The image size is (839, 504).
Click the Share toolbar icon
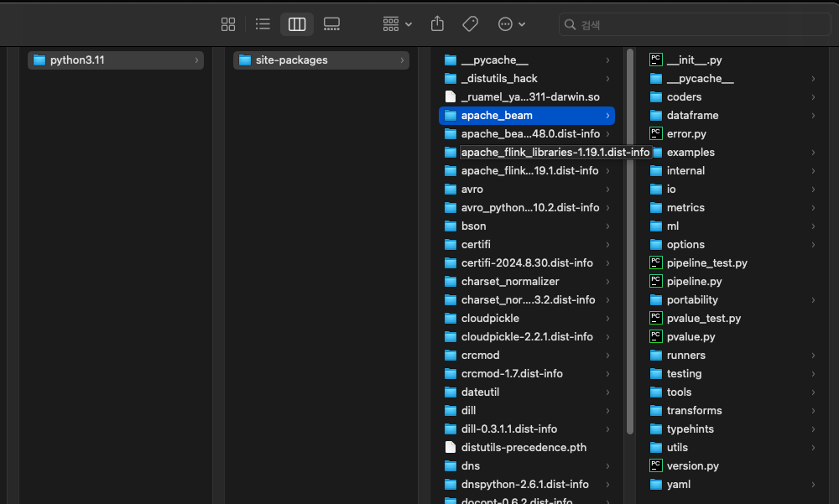coord(437,23)
